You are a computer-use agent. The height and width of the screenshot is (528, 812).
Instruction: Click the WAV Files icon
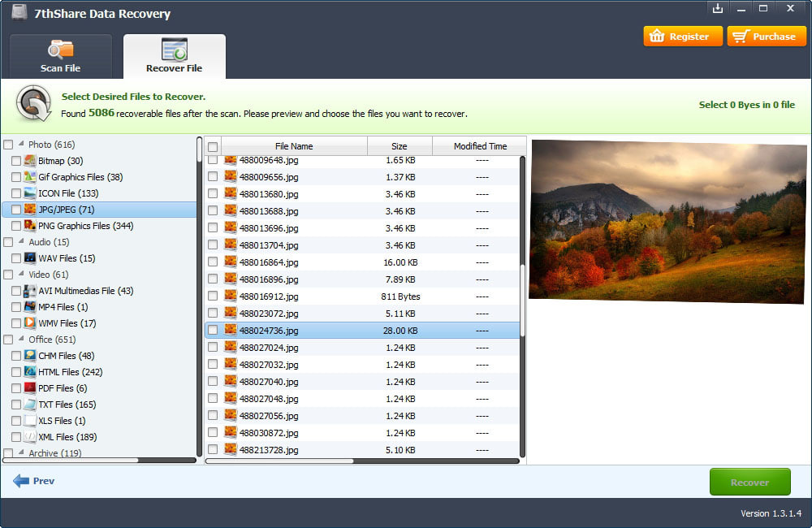pyautogui.click(x=30, y=258)
